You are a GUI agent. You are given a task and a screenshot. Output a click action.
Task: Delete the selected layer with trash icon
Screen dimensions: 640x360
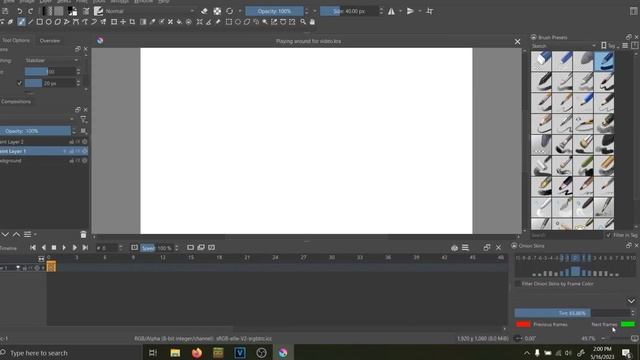pyautogui.click(x=83, y=234)
